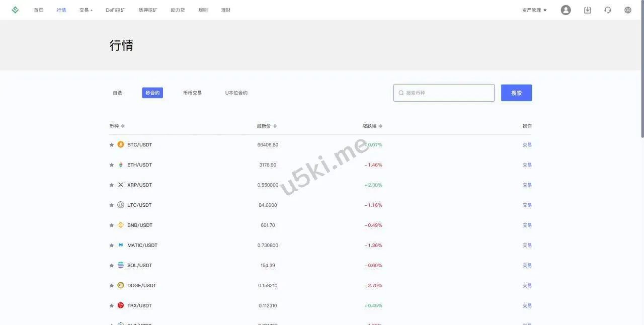Click the Dogecoin icon in DOGE/USDT row
The height and width of the screenshot is (325, 644).
pos(121,285)
